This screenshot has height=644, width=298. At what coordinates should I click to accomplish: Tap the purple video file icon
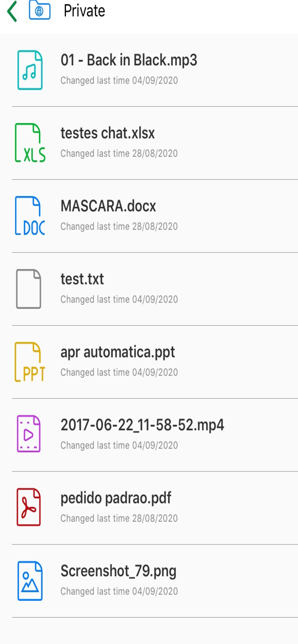29,434
